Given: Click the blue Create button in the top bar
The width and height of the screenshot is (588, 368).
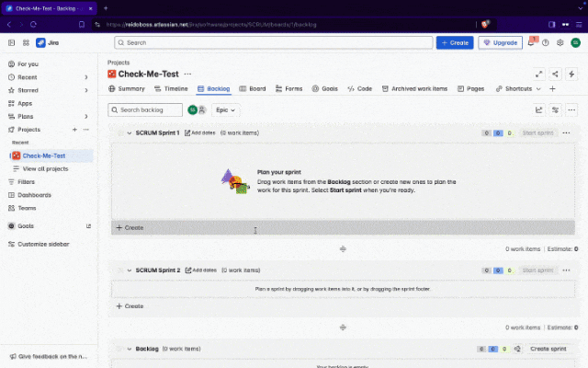Looking at the screenshot, I should tap(455, 42).
